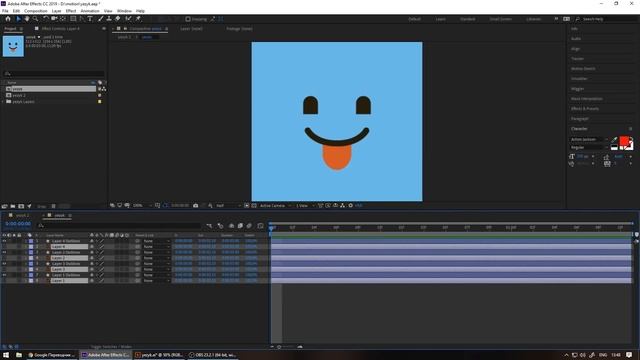
Task: Enable Frame Blending for the composition
Action: pyautogui.click(x=240, y=226)
